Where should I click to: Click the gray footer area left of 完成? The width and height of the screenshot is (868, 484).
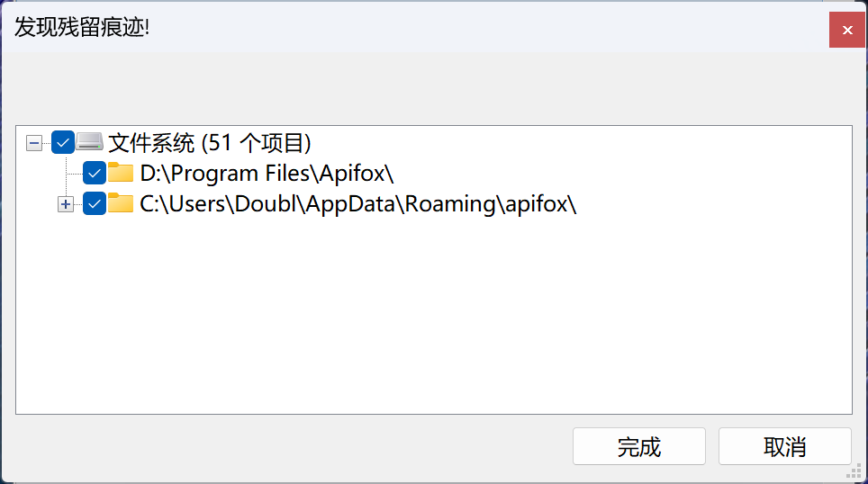click(x=288, y=446)
